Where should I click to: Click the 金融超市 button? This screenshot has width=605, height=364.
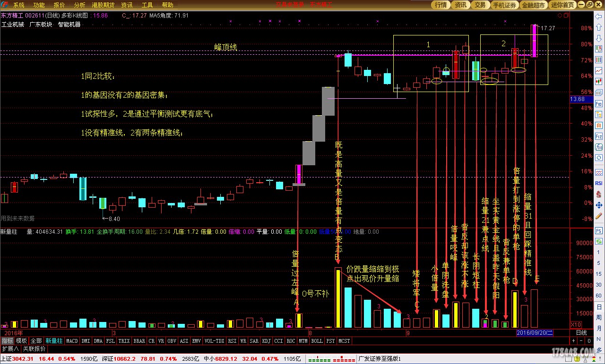534,5
